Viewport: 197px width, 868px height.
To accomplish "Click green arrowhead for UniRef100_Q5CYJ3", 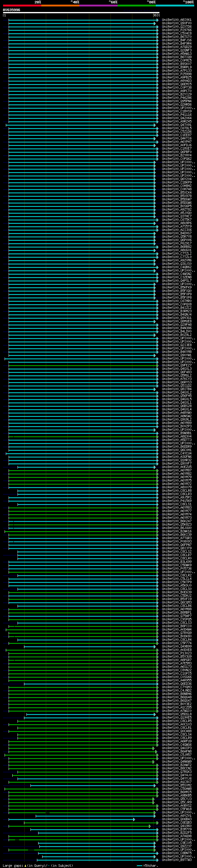I will (154, 799).
